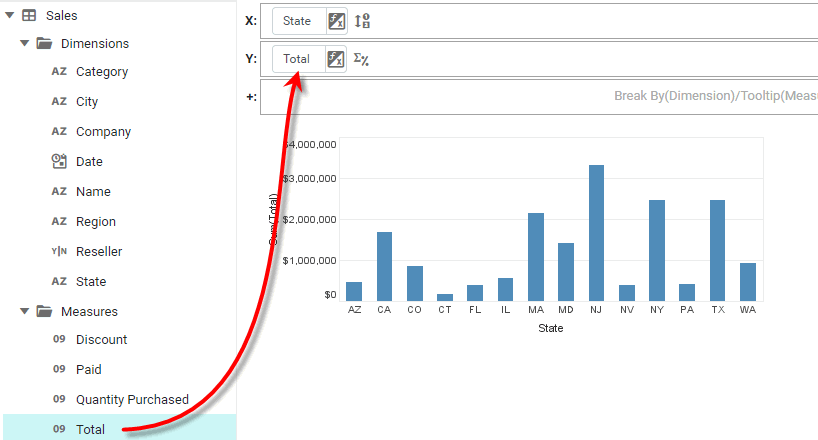Click the edit icon on the State field
Viewport: 818px width, 440px height.
pyautogui.click(x=337, y=21)
